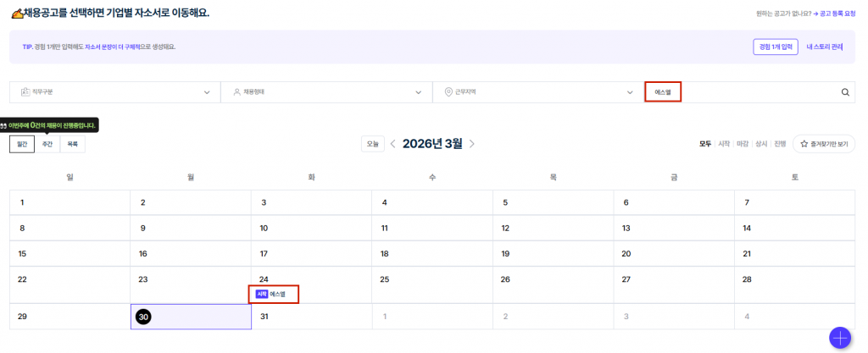Switch to the 주간 view tab
Image resolution: width=868 pixels, height=353 pixels.
tap(47, 145)
